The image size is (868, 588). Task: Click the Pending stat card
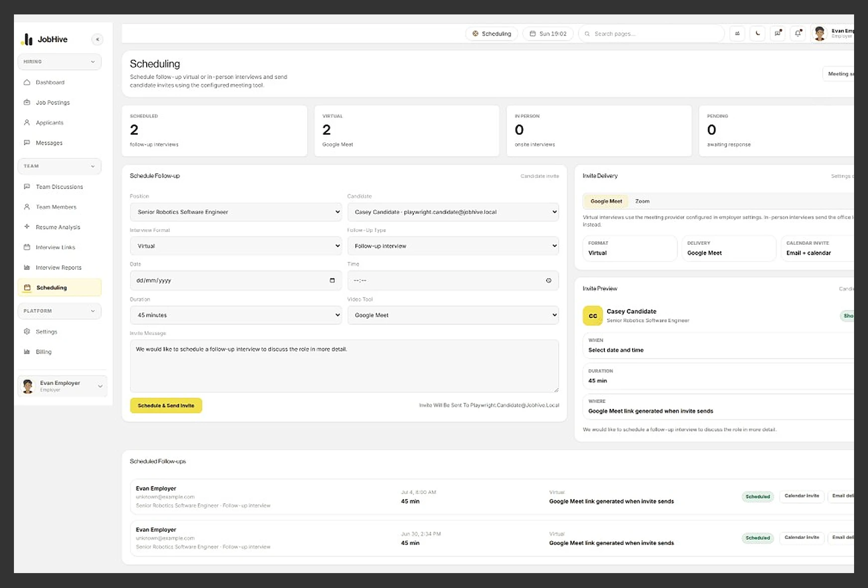(776, 131)
